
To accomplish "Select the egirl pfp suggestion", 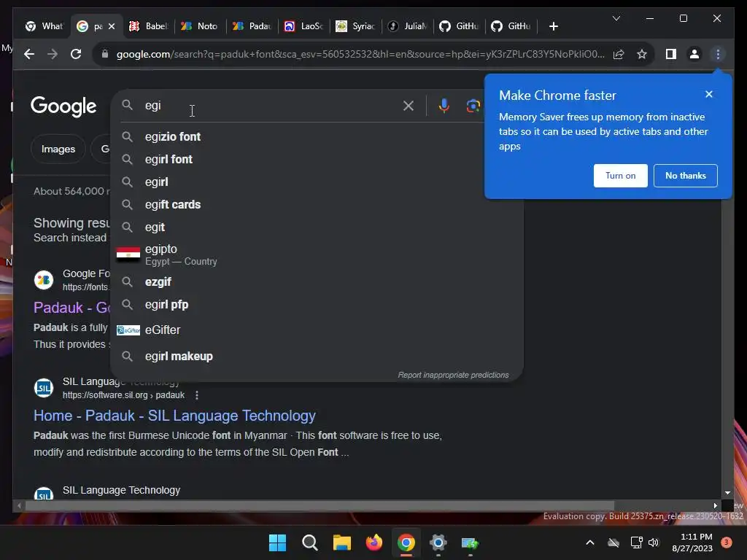I will pyautogui.click(x=317, y=305).
